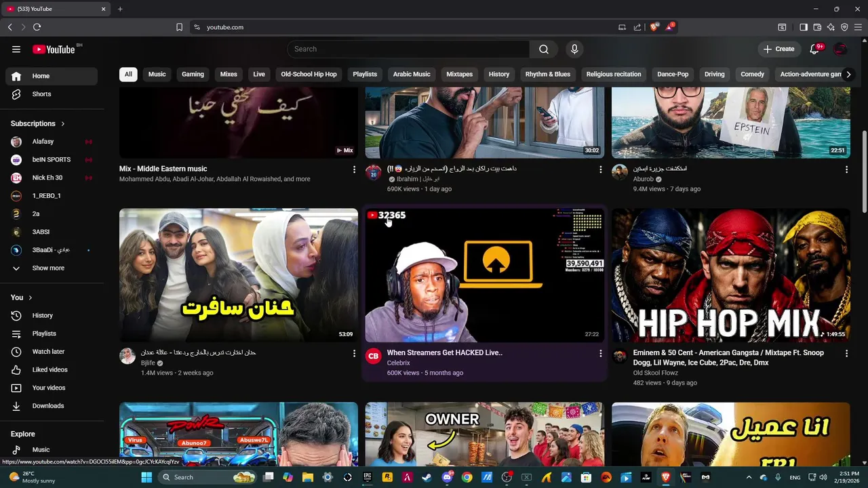Viewport: 868px width, 488px height.
Task: Bookmark this page icon
Action: click(179, 27)
